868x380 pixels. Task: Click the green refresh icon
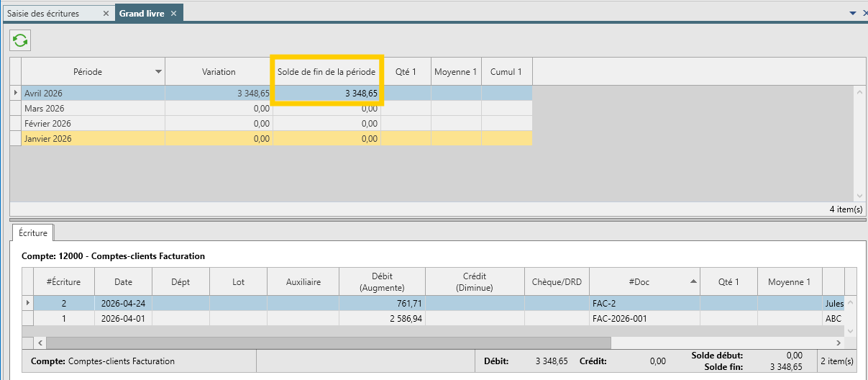20,40
